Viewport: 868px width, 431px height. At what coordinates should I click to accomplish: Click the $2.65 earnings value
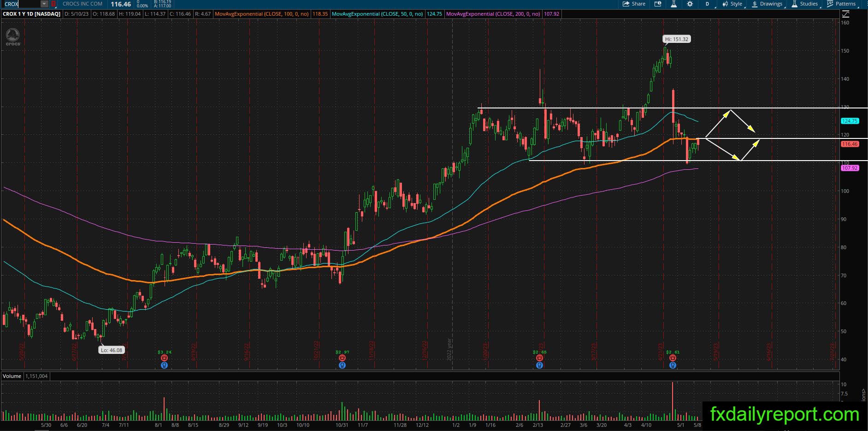[540, 352]
